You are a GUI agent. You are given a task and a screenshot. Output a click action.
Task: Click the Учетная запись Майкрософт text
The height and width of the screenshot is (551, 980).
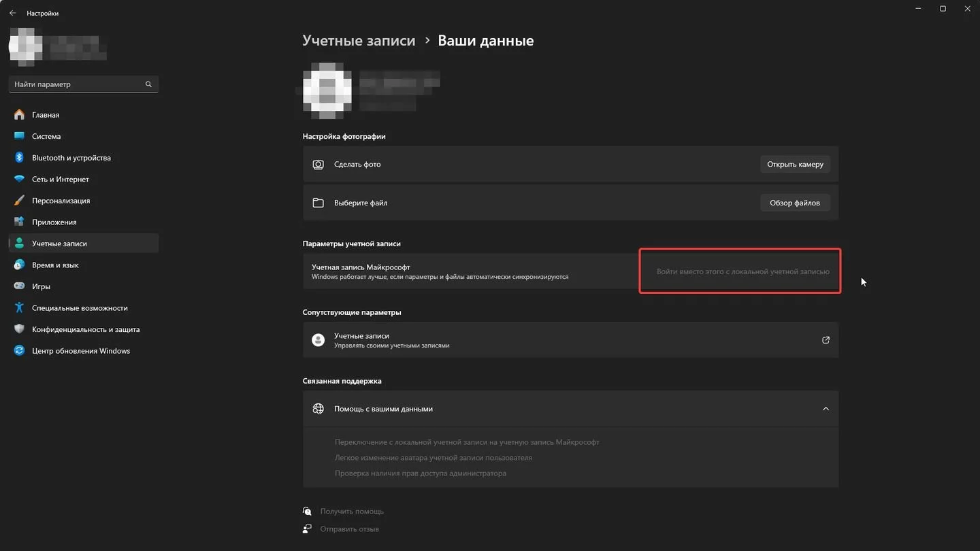pos(361,267)
